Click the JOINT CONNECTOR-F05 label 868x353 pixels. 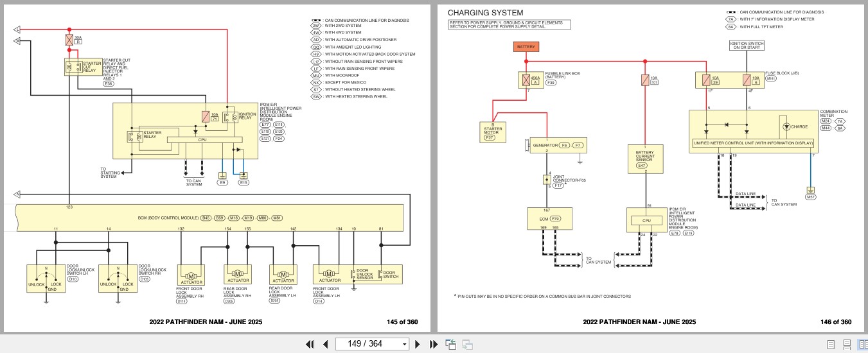[x=569, y=178]
